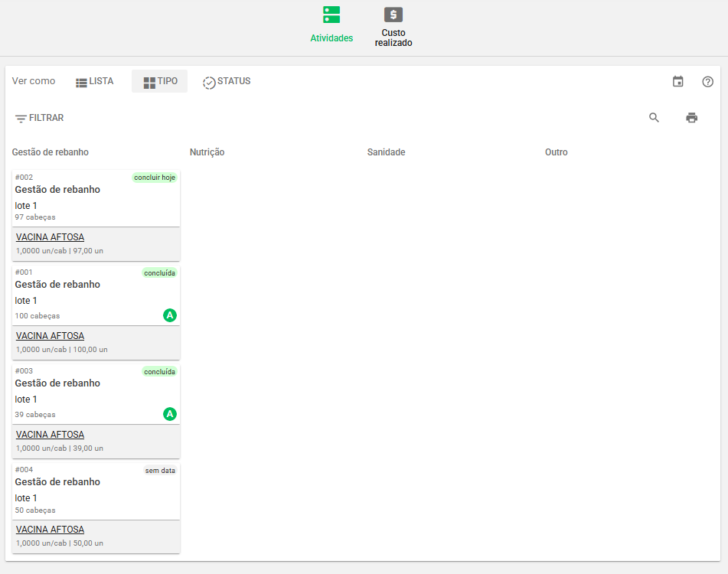Click the print icon

pos(692,118)
